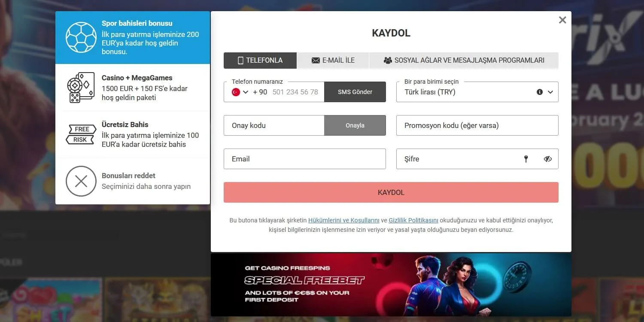Pick the FREE RISK free bet icon
The image size is (644, 322).
(81, 134)
